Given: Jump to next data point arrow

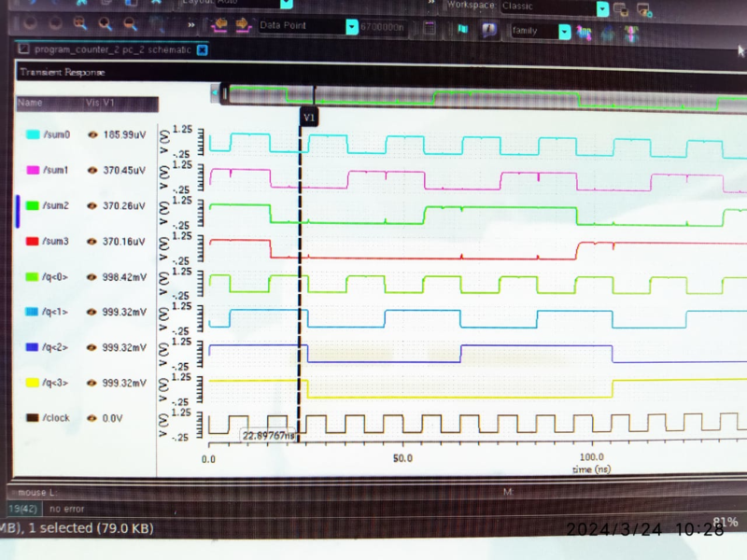Looking at the screenshot, I should tap(243, 25).
